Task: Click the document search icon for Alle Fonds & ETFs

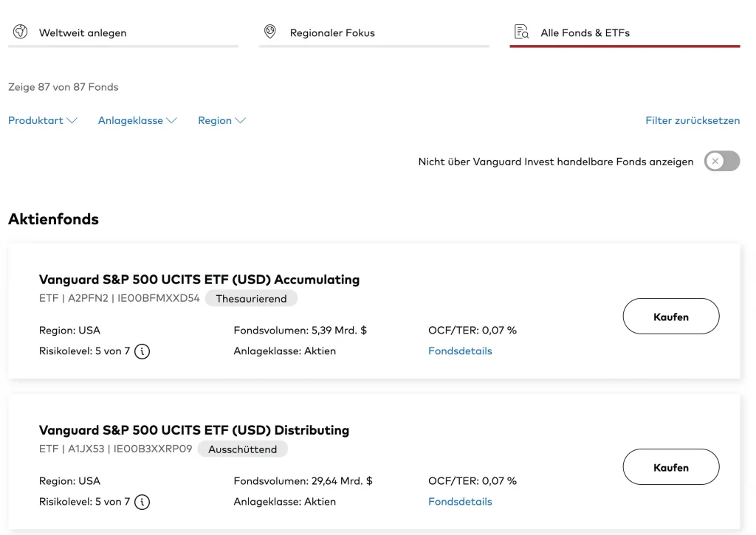Action: click(522, 32)
